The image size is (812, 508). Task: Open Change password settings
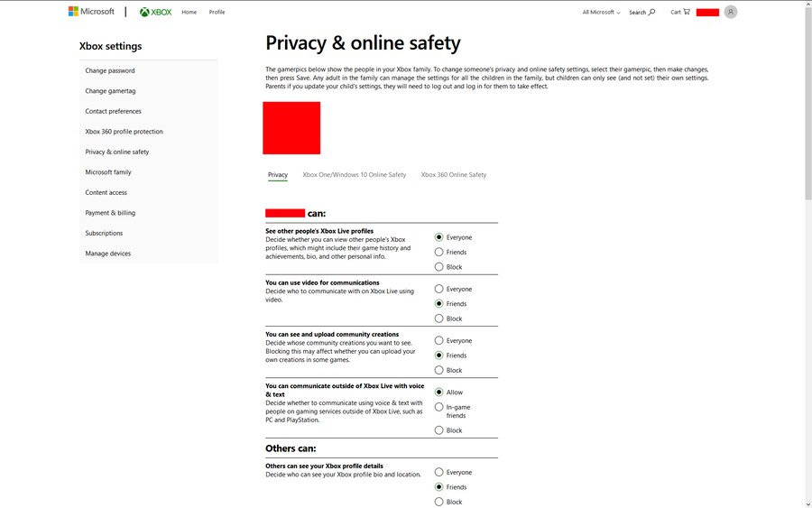(110, 70)
